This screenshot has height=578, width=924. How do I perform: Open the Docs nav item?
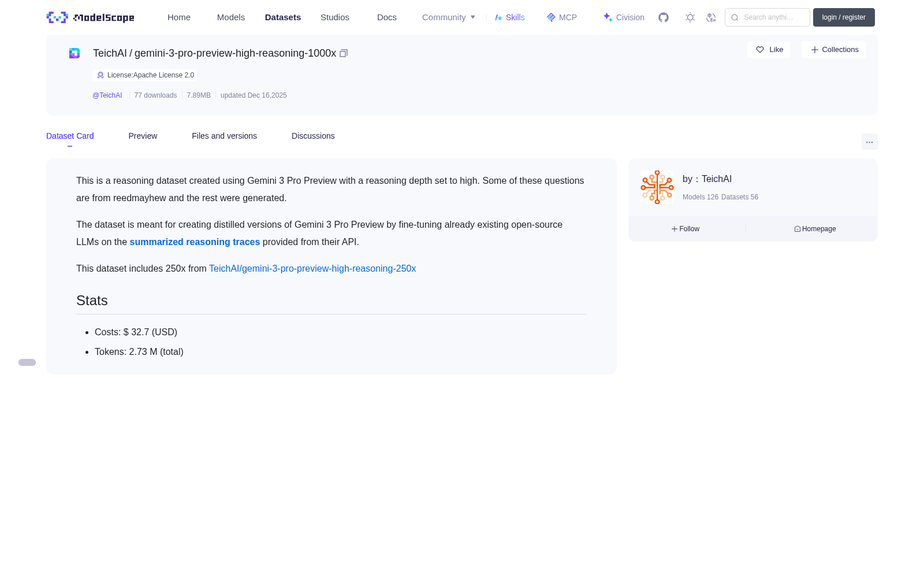tap(387, 17)
